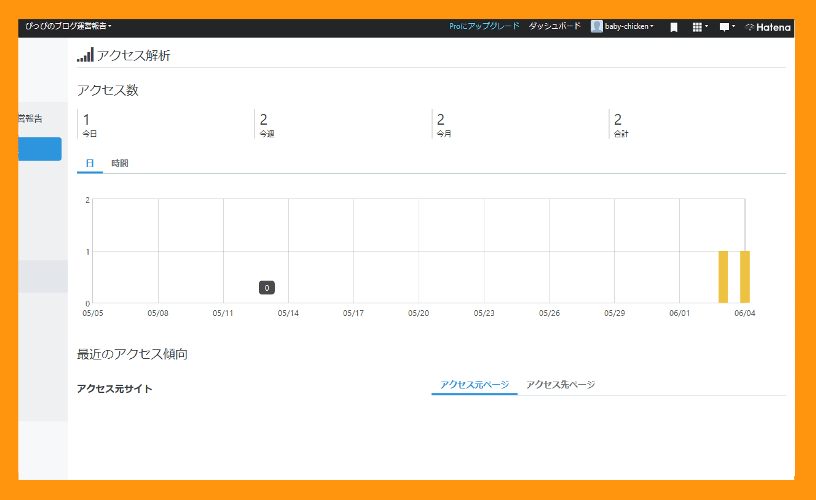Click the total access count 合計
The width and height of the screenshot is (816, 500).
coord(621,125)
